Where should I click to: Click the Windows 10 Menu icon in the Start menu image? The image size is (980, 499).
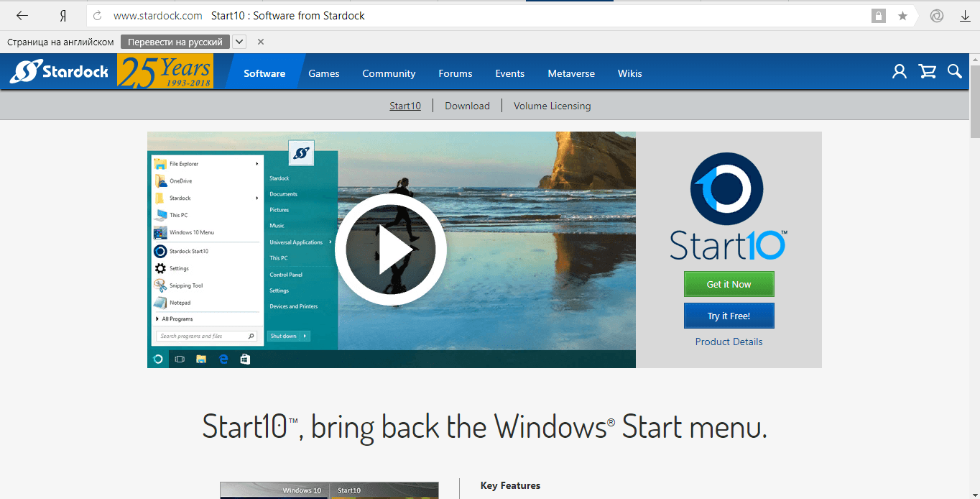(160, 232)
